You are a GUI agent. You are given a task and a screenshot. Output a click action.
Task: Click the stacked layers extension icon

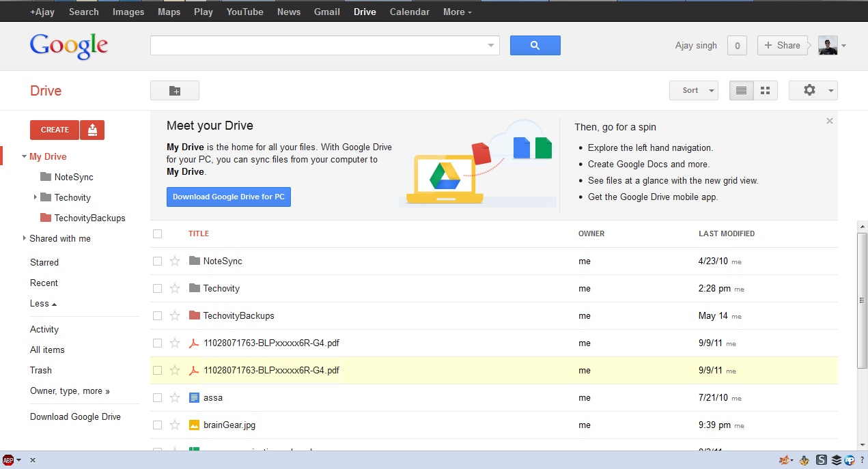pyautogui.click(x=837, y=460)
